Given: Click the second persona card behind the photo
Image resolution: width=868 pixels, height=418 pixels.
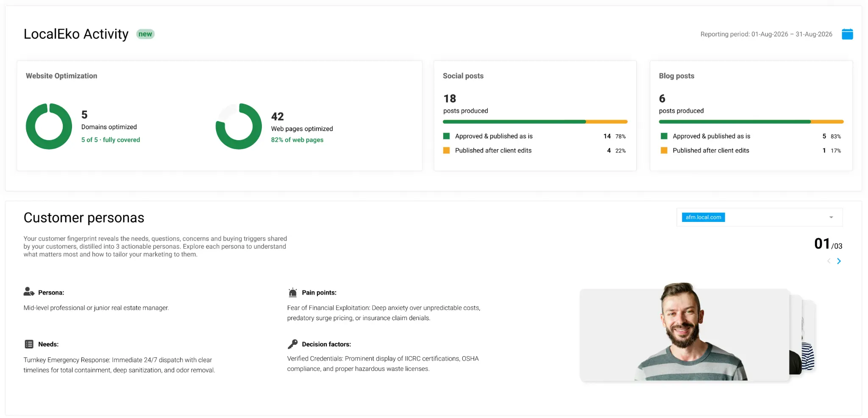Looking at the screenshot, I should click(796, 335).
